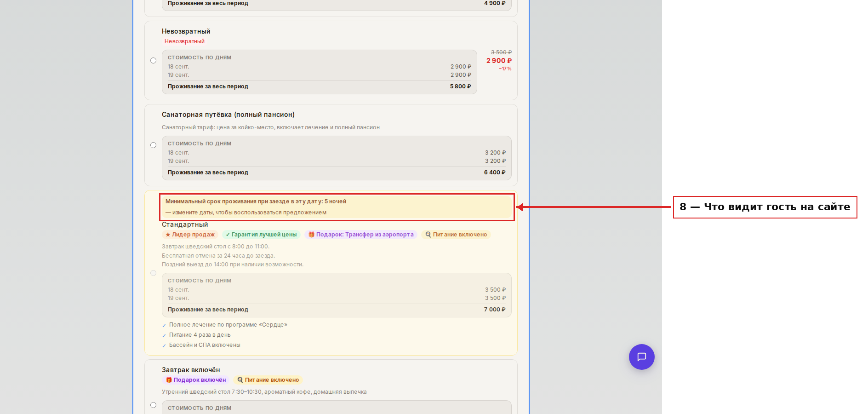Screen dimensions: 868x414
Task: Click the 19 сент. row in Невозвратный rate
Action: pyautogui.click(x=320, y=75)
